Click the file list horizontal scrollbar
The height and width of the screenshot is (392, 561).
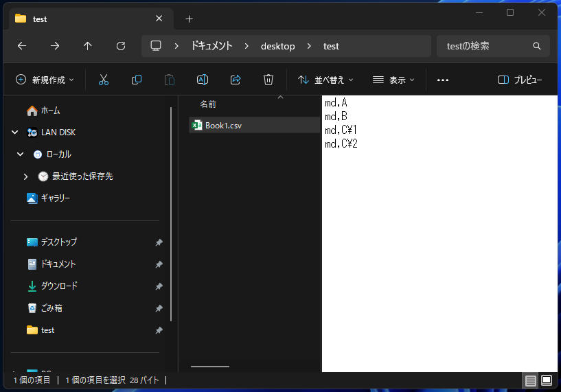[x=210, y=366]
